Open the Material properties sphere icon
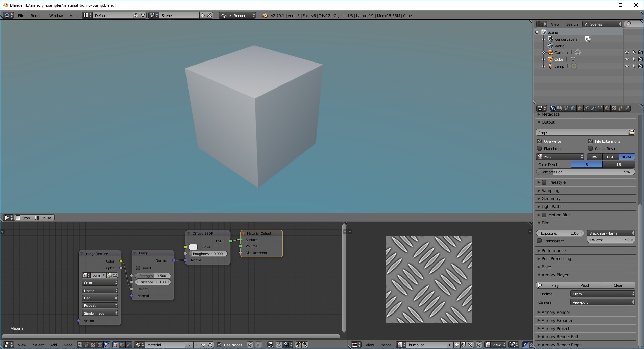The image size is (644, 349). [607, 108]
